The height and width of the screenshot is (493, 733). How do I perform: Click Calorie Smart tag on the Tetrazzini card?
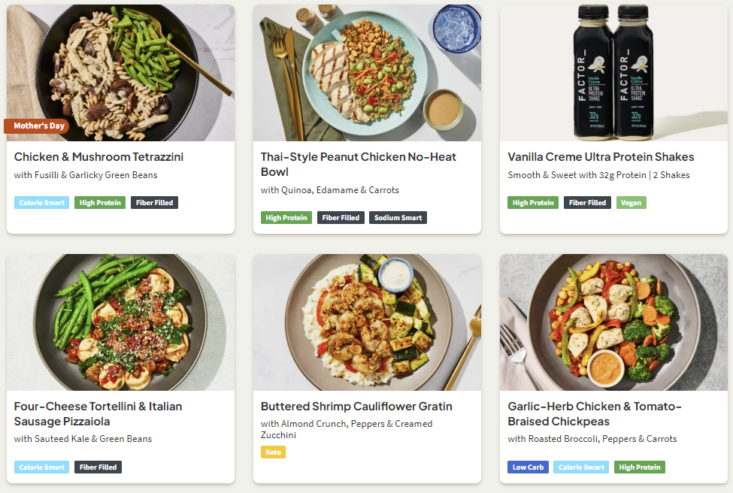point(42,202)
